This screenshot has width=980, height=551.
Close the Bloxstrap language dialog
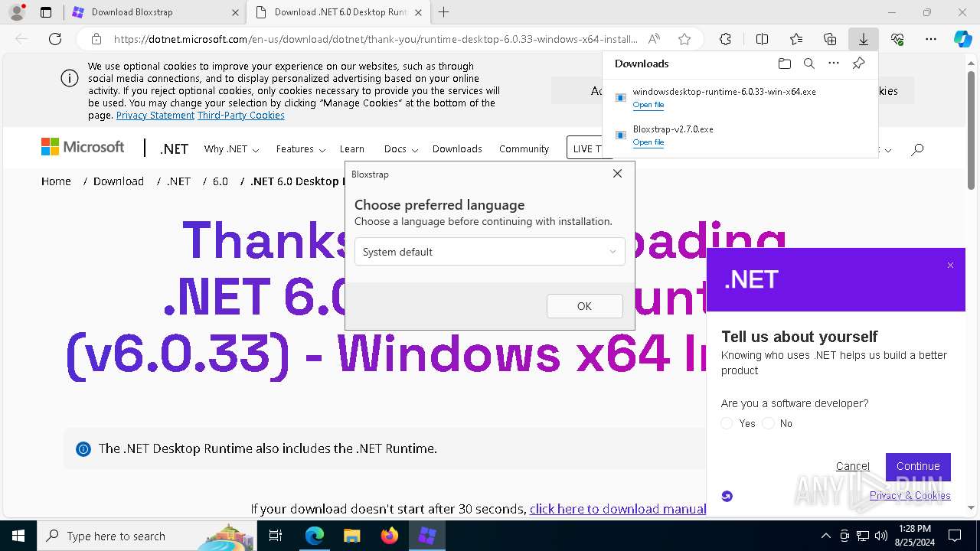coord(617,174)
